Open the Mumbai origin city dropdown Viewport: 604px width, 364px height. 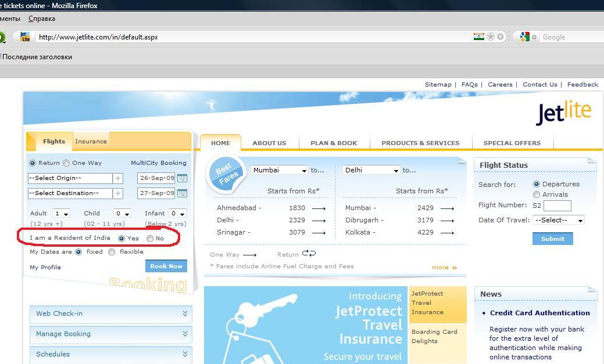280,170
